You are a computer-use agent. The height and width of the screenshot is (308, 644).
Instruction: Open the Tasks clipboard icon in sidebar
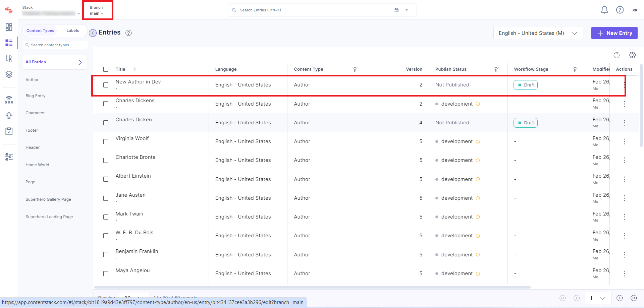9,131
